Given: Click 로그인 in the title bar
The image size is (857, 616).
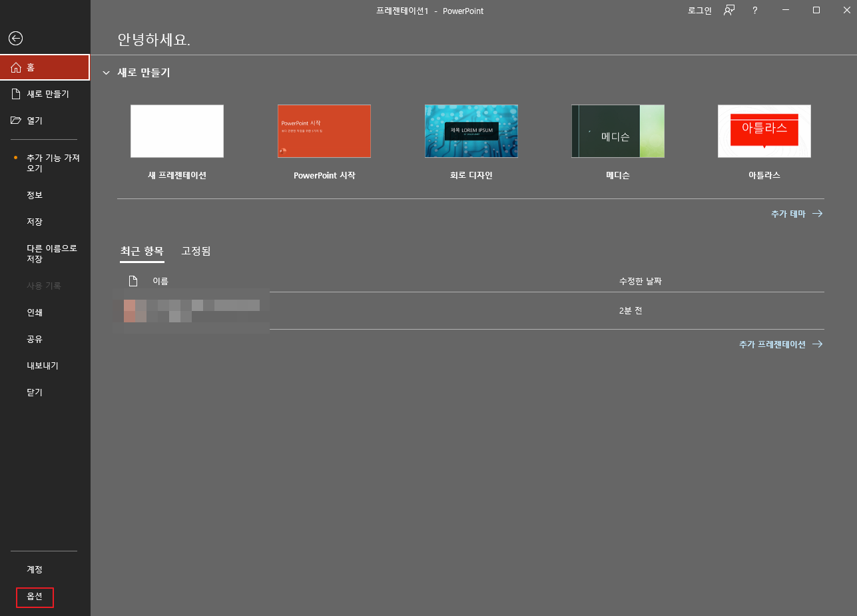Looking at the screenshot, I should 700,11.
